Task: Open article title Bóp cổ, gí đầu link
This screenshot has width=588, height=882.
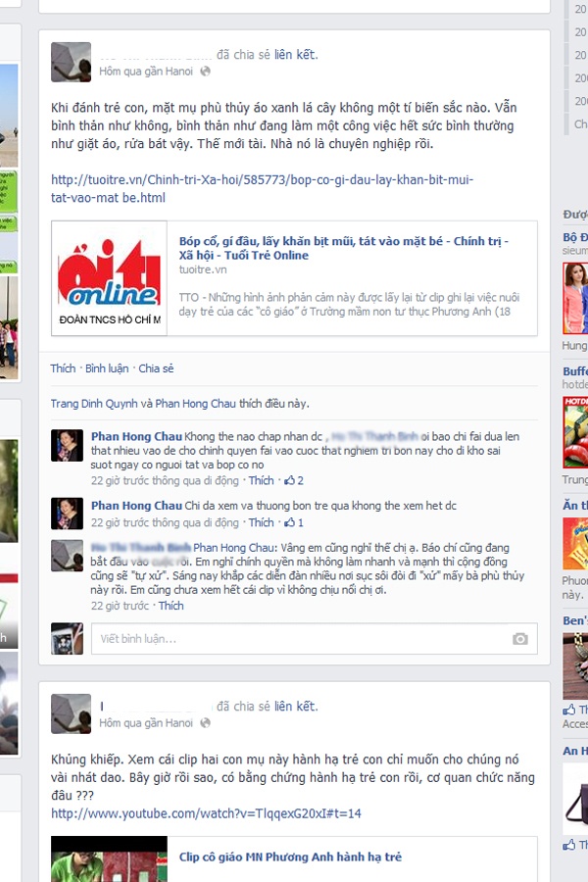Action: coord(344,248)
